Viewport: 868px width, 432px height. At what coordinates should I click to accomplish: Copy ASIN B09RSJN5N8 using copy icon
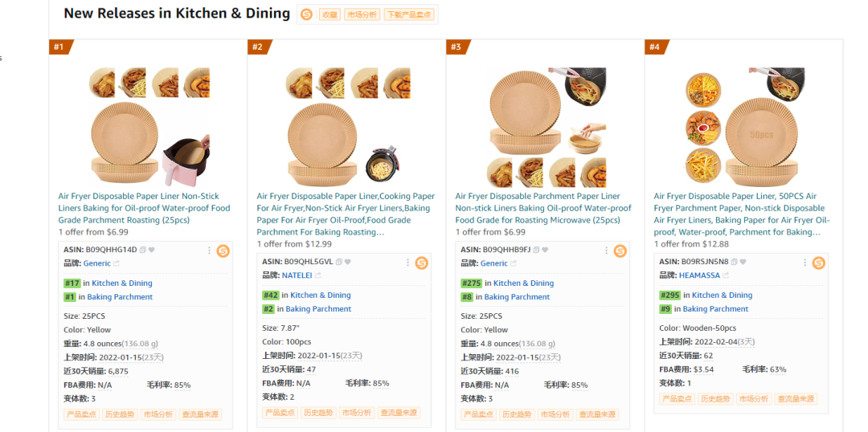coord(735,262)
